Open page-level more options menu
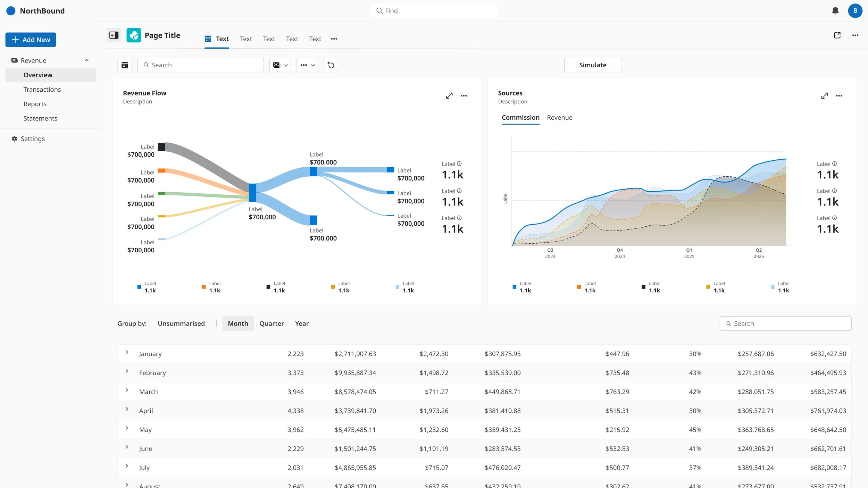The width and height of the screenshot is (868, 488). (855, 35)
